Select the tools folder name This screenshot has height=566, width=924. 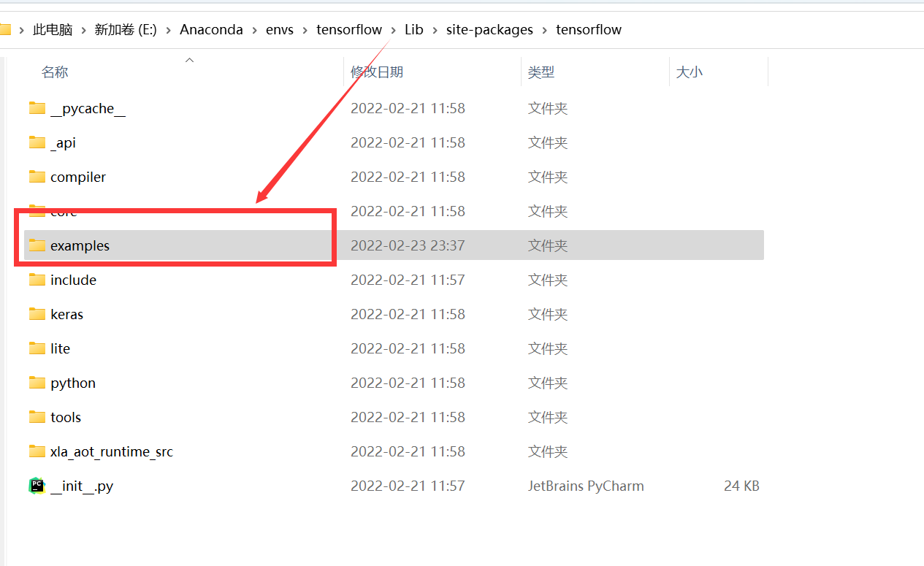pos(66,418)
